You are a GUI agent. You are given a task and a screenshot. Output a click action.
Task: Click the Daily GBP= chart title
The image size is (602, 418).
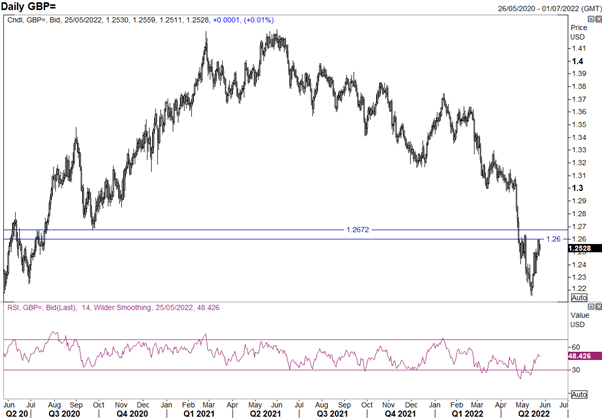point(28,6)
